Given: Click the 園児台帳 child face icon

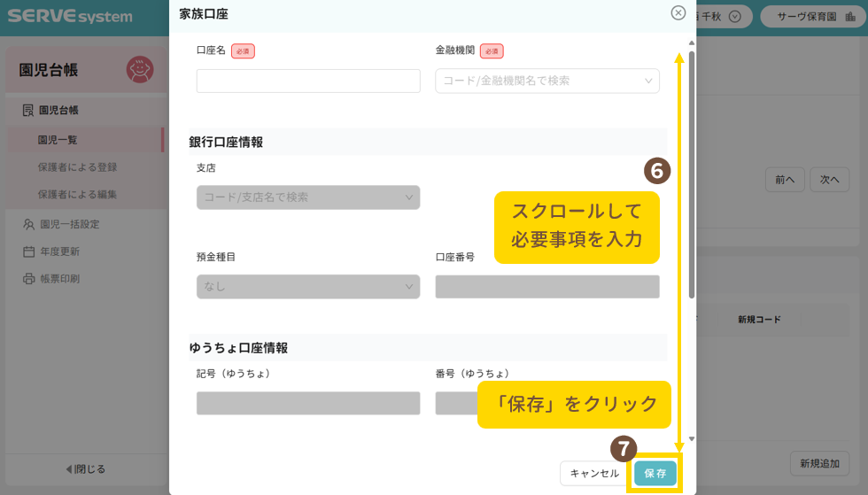Looking at the screenshot, I should (x=140, y=69).
